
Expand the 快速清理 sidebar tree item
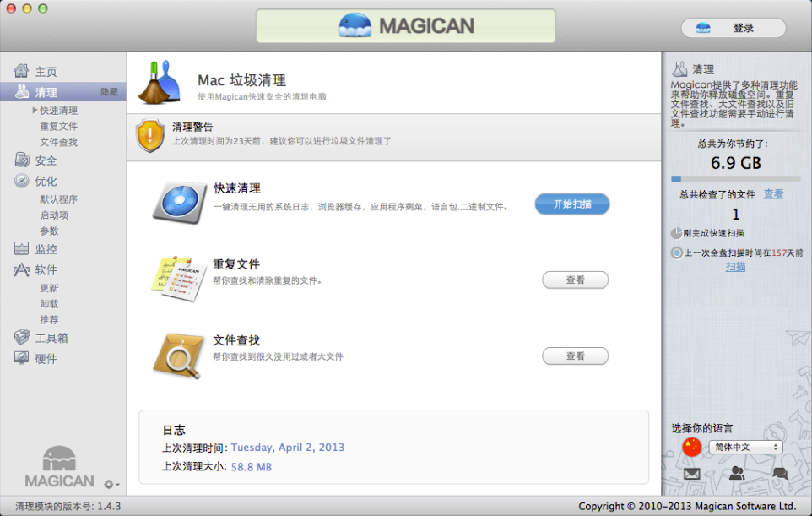(x=35, y=111)
